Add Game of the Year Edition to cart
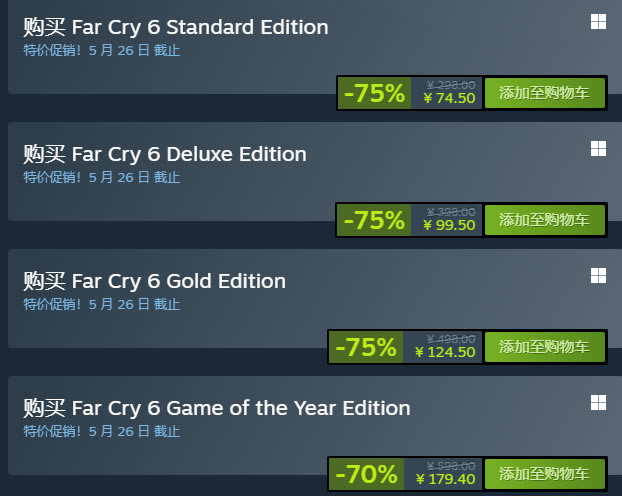The image size is (622, 496). pyautogui.click(x=545, y=473)
